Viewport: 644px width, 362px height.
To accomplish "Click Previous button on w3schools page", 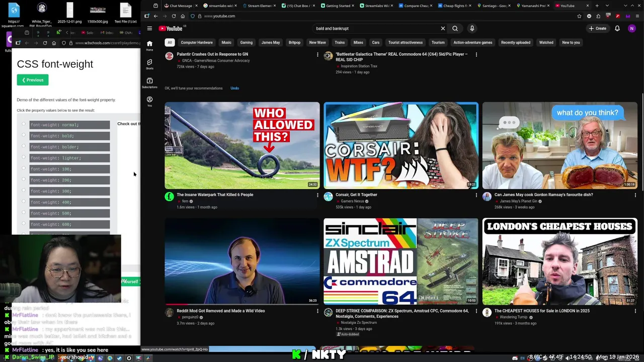I will (33, 80).
